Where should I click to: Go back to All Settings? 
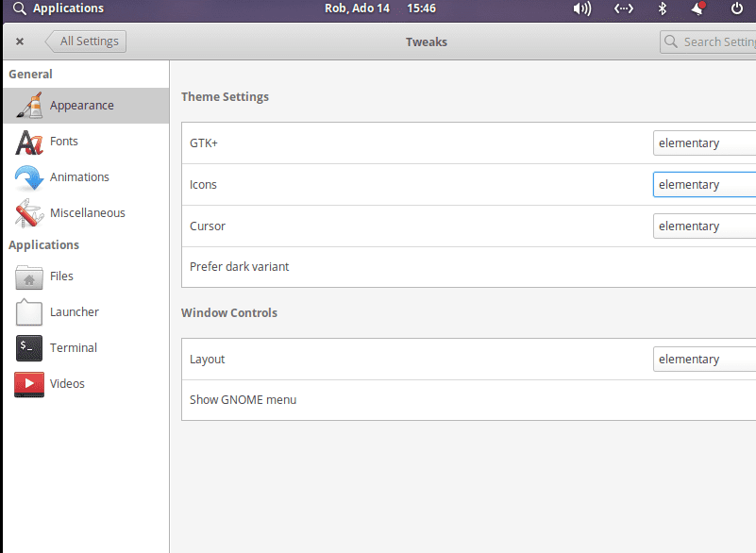tap(85, 41)
